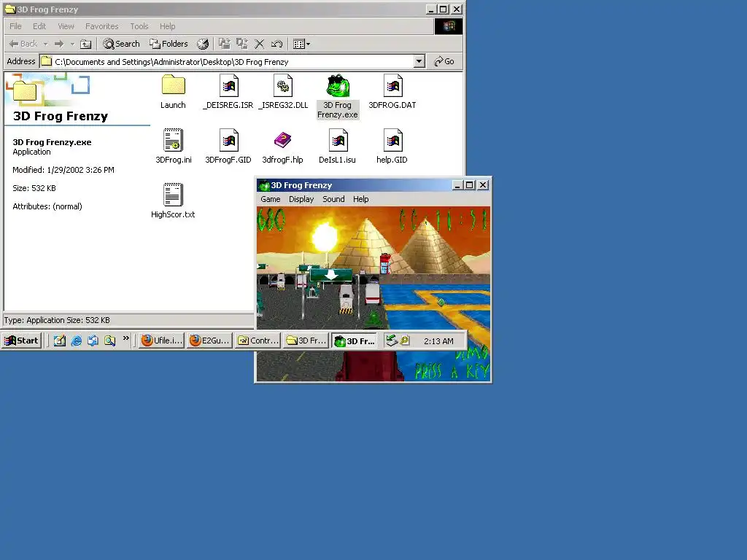
Task: Click the Forward arrow in Explorer toolbar
Action: (59, 44)
